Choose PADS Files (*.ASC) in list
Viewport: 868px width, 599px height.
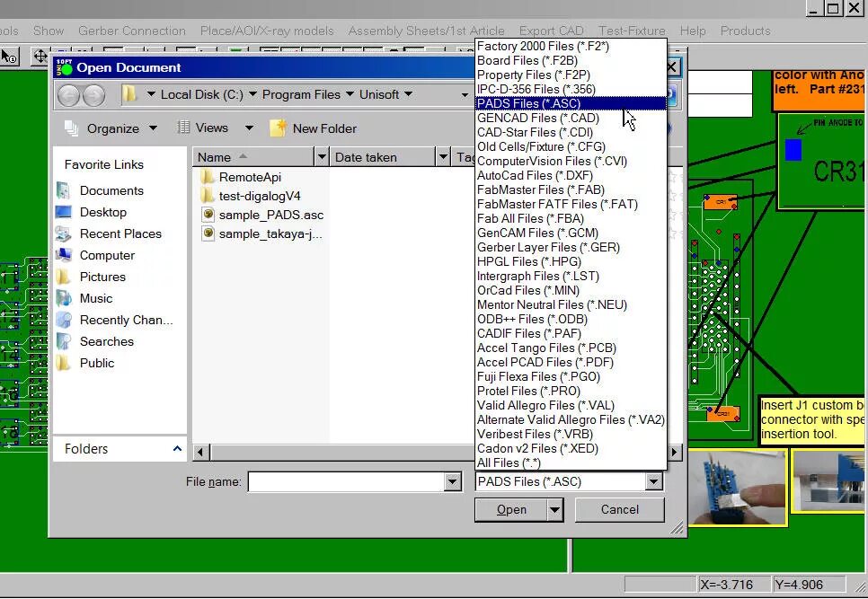(571, 104)
